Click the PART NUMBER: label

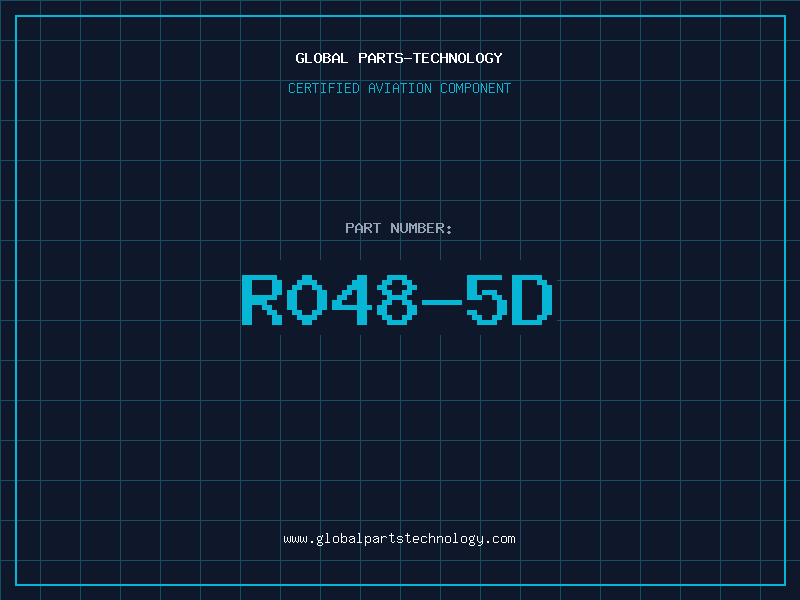point(399,228)
